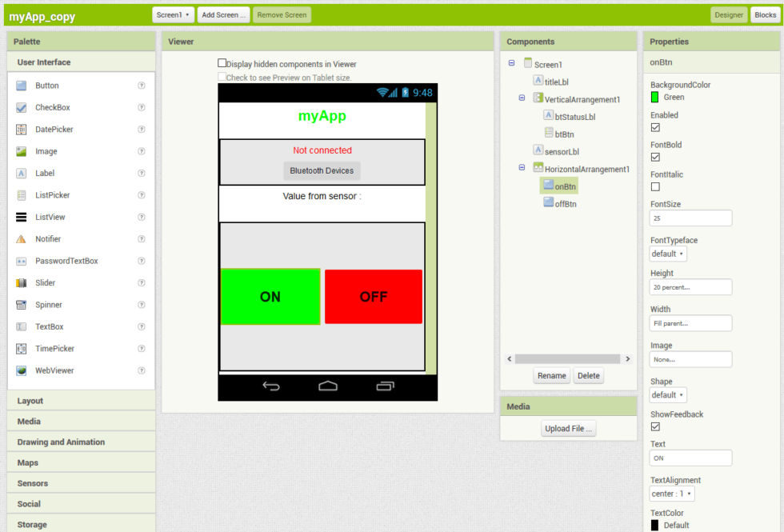Select the TimePicker component in the Palette
Viewport: 784px width, 532px height.
coord(53,348)
